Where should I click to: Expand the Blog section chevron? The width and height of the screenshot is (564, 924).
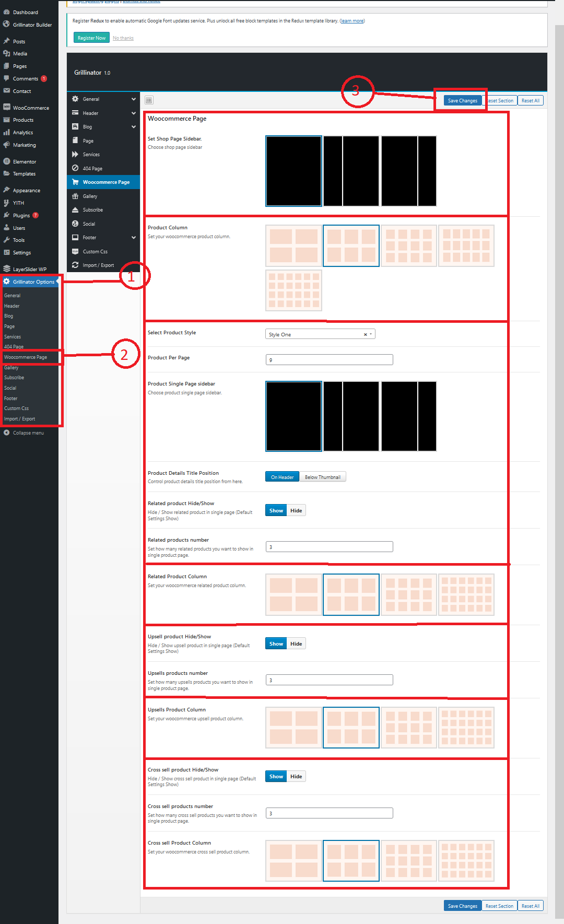tap(134, 126)
